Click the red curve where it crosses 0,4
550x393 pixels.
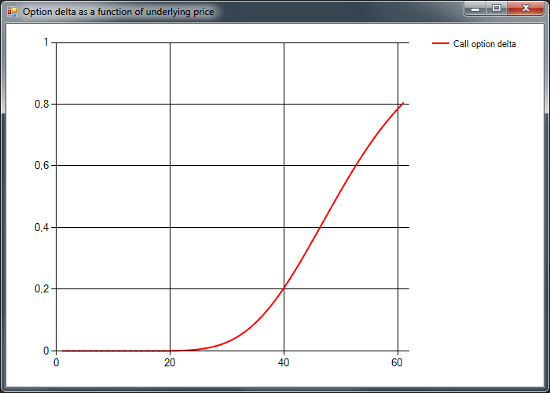coord(320,227)
